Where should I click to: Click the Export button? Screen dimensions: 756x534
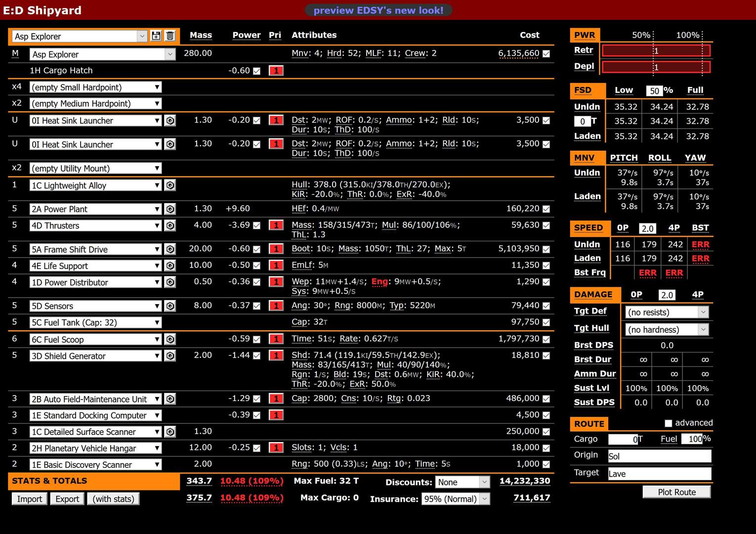click(x=67, y=499)
